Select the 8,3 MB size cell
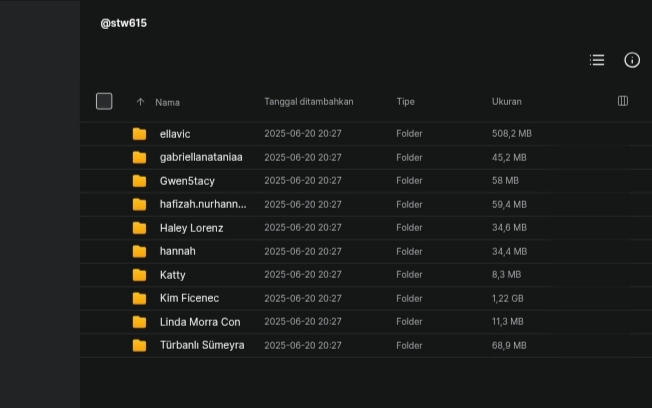 (506, 274)
